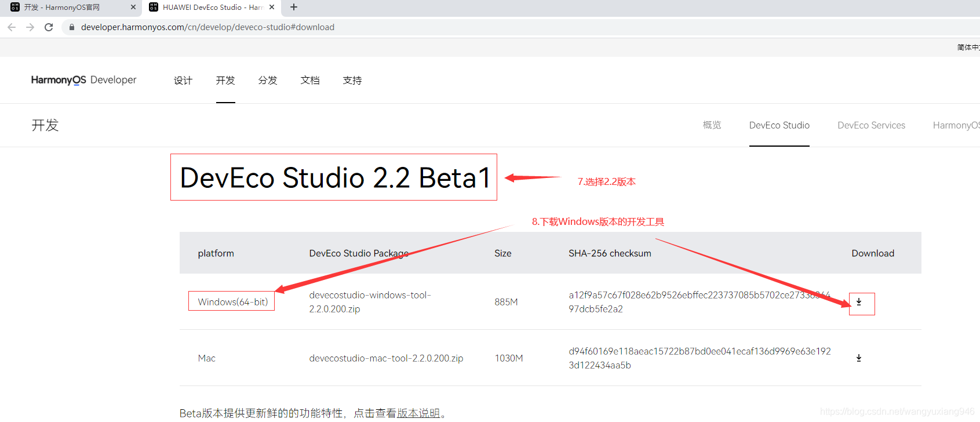Screen dimensions: 980x422
Task: Select the DevEco Services sub-navigation tab
Action: (x=871, y=125)
